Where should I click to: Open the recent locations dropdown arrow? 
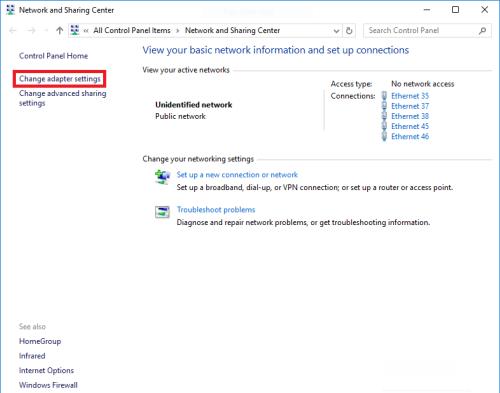[46, 31]
